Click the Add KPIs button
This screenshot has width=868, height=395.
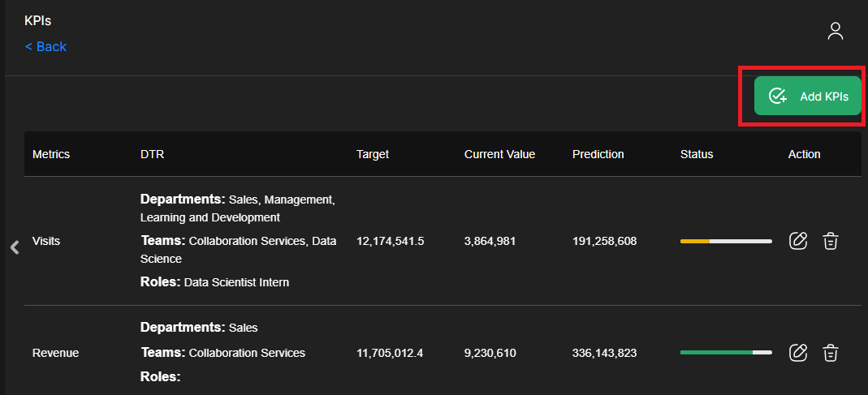pos(807,97)
